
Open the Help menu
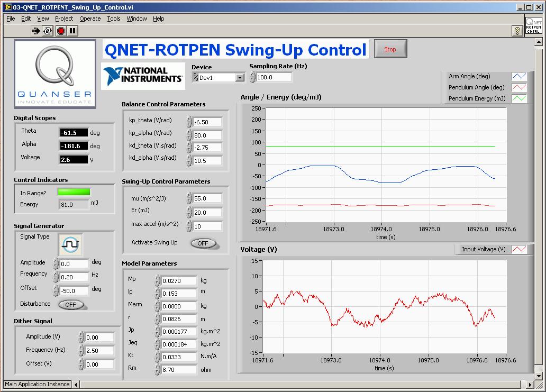[x=158, y=19]
